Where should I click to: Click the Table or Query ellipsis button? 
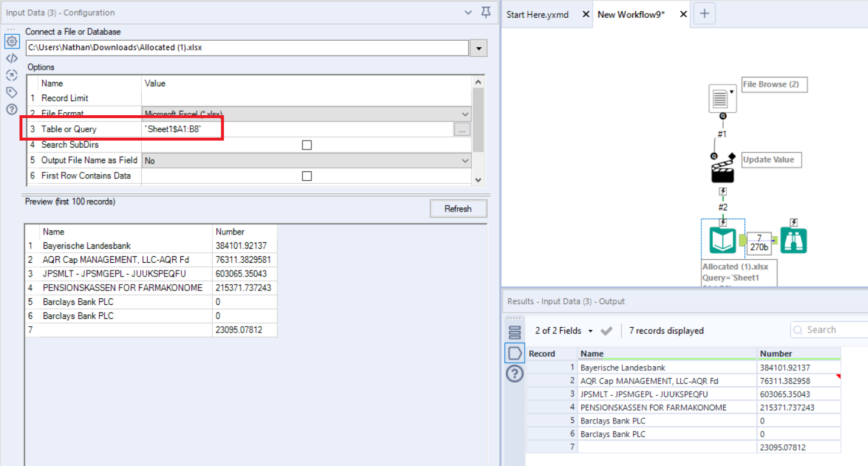[x=461, y=129]
